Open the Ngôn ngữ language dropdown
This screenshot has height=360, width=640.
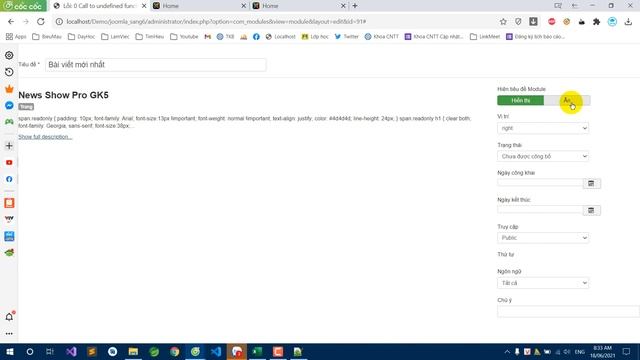543,283
